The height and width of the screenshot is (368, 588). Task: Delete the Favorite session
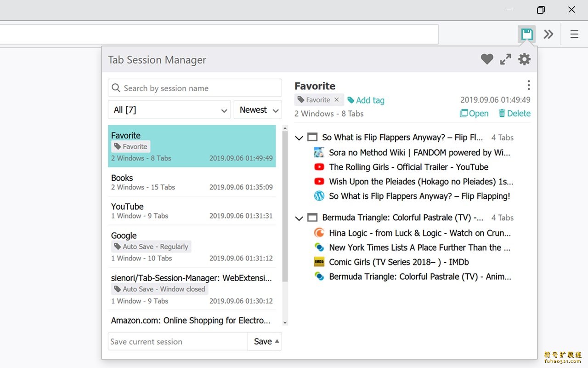(x=514, y=114)
